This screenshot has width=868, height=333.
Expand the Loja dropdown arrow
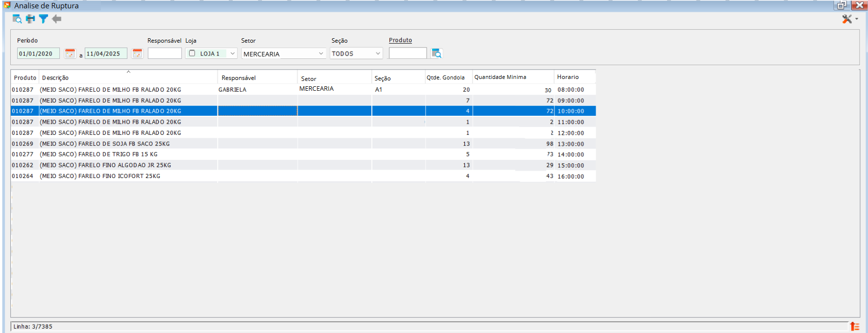coord(233,53)
